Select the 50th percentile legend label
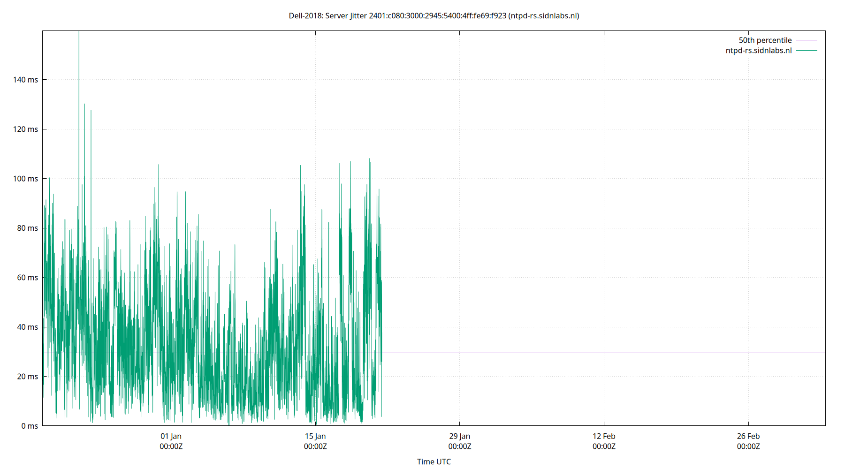Viewport: 868px width, 469px height. (765, 40)
